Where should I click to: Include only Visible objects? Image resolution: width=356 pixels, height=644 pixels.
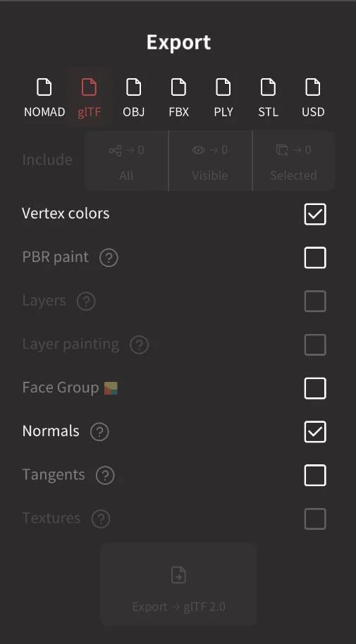210,161
